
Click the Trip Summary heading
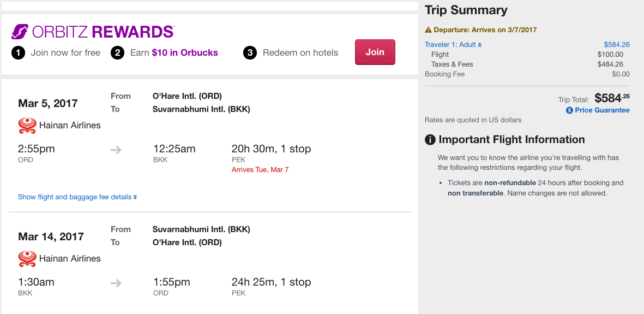[466, 10]
